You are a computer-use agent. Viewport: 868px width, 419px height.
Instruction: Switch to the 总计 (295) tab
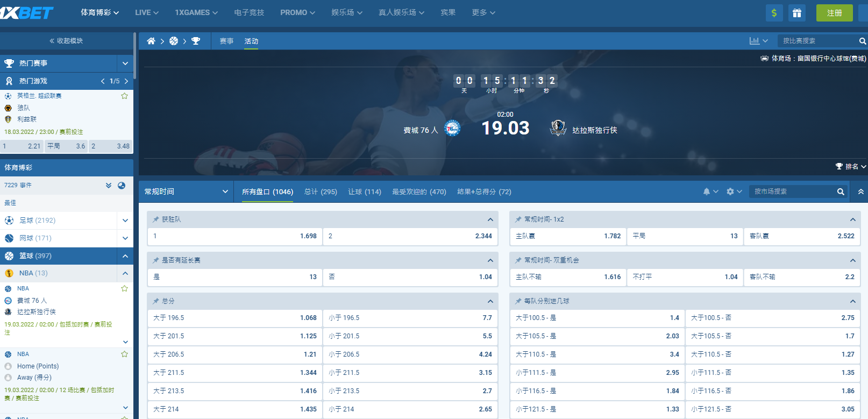click(x=321, y=191)
